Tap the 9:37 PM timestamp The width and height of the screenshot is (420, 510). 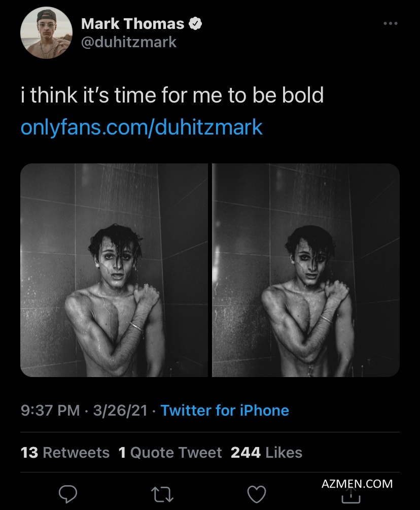point(50,410)
